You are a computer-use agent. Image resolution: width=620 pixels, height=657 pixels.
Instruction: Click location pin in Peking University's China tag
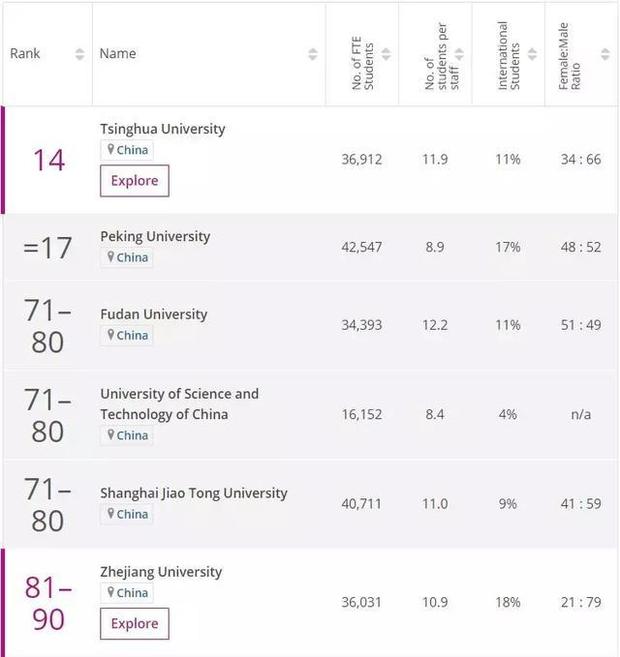click(111, 256)
